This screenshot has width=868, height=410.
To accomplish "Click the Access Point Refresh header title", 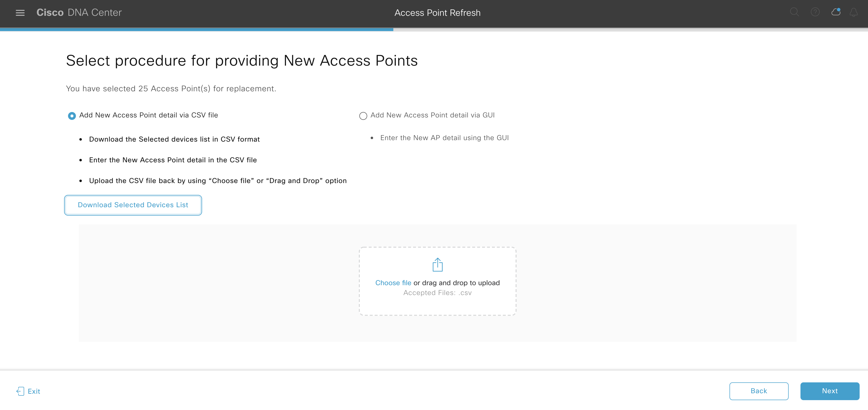I will [437, 13].
